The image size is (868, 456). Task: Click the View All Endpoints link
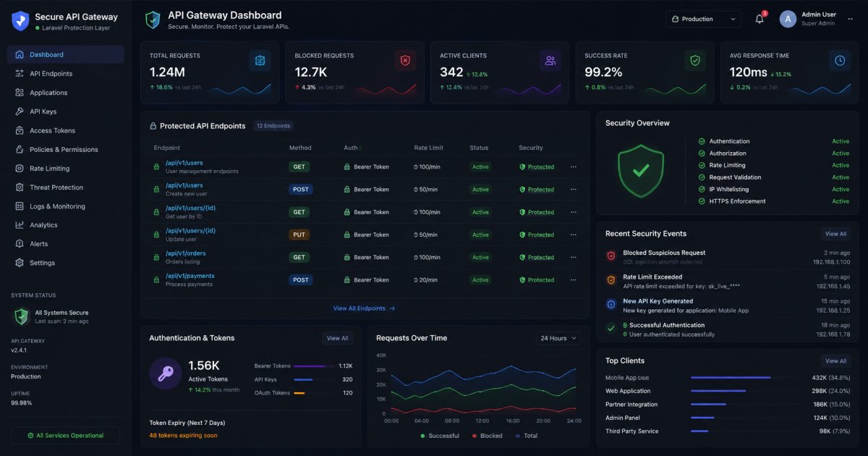click(x=364, y=308)
